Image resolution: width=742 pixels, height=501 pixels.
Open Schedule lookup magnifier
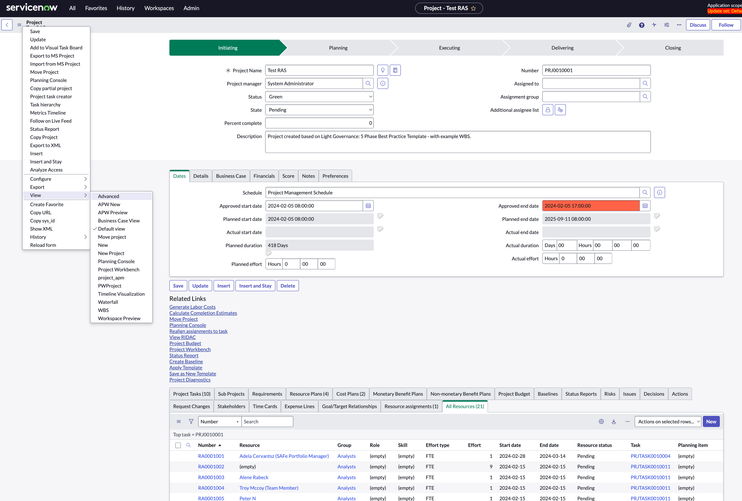tap(645, 193)
